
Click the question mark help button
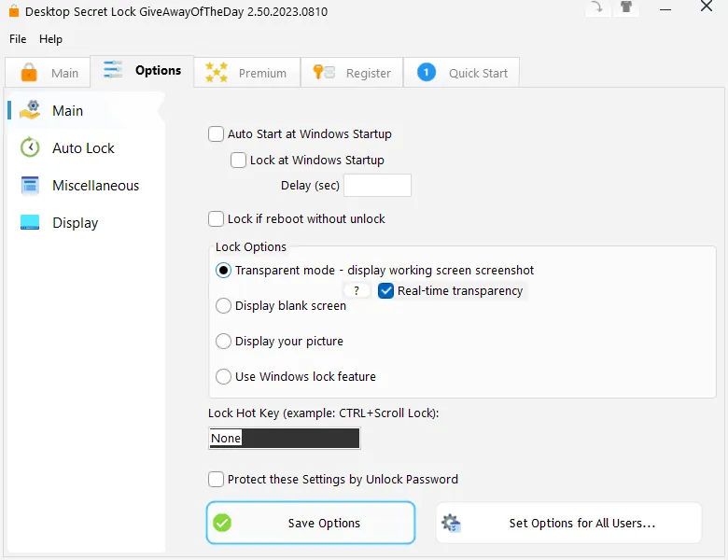point(357,290)
